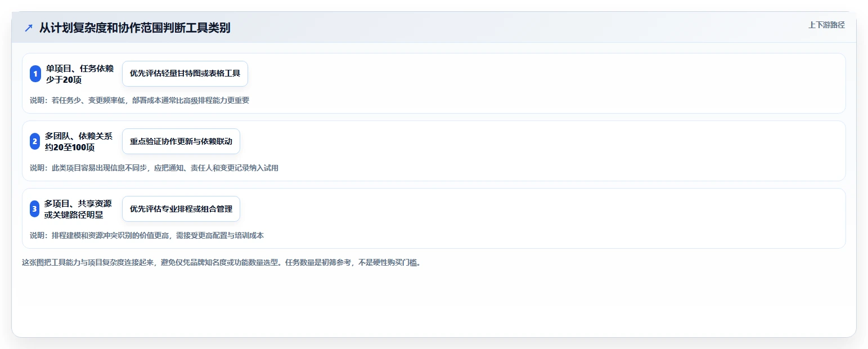Click the 上下游路径 label

click(826, 25)
